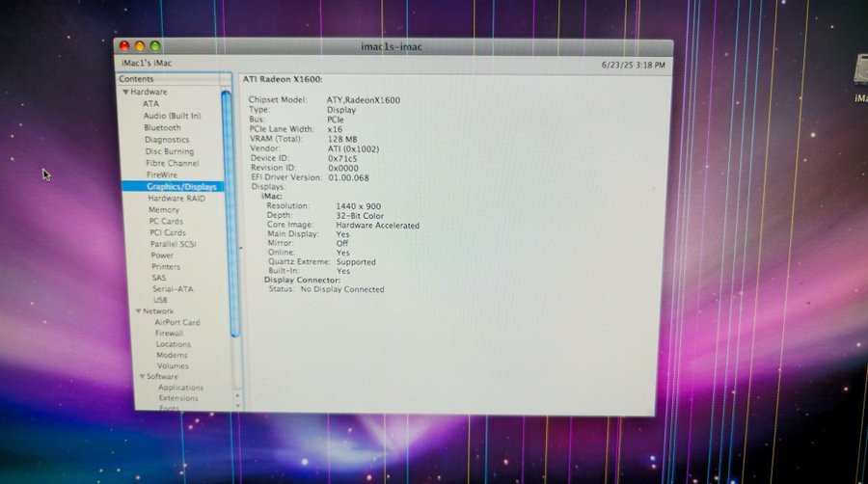Click the green zoom window button

tap(155, 46)
